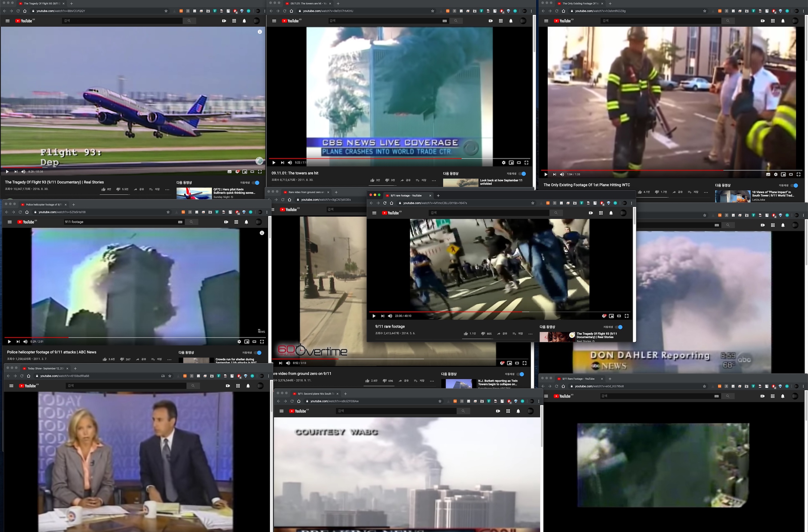Toggle autoplay switch in CBS towers window

point(522,174)
